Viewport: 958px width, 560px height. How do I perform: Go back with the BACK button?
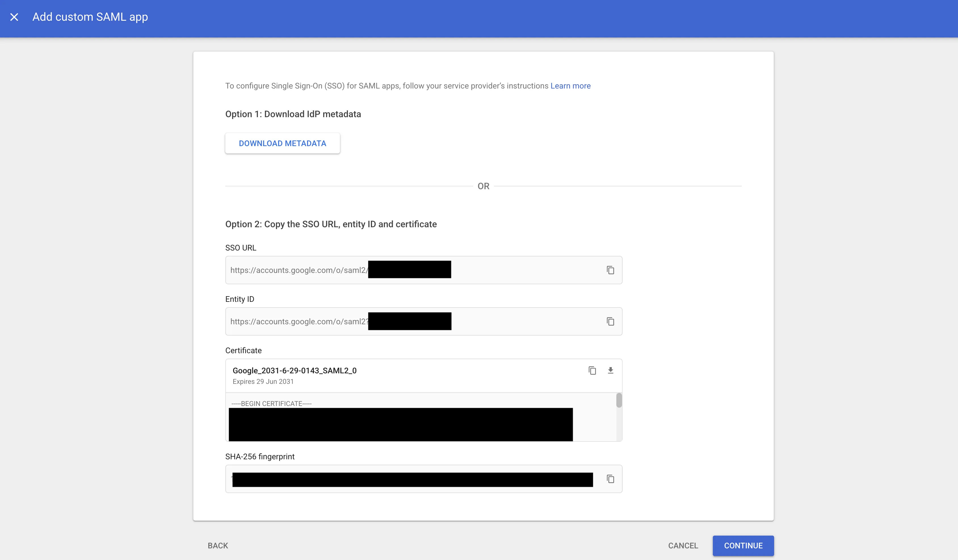point(218,546)
